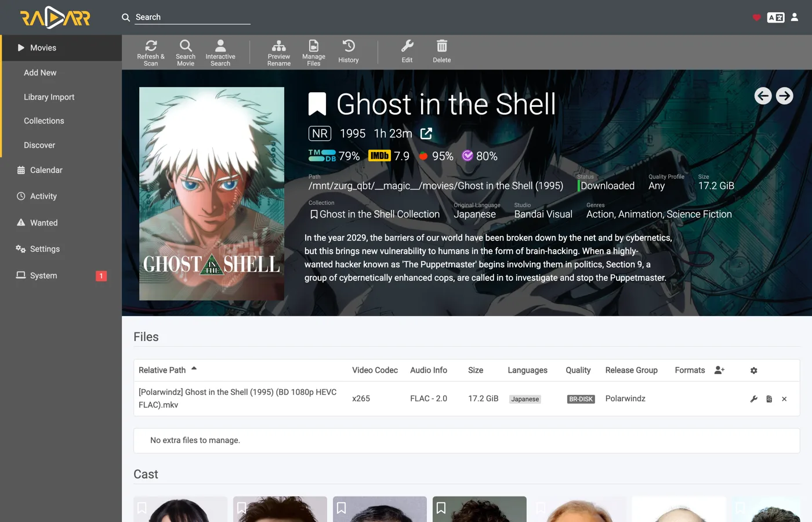Edit the Polarwindz file with wrench icon

(x=754, y=399)
